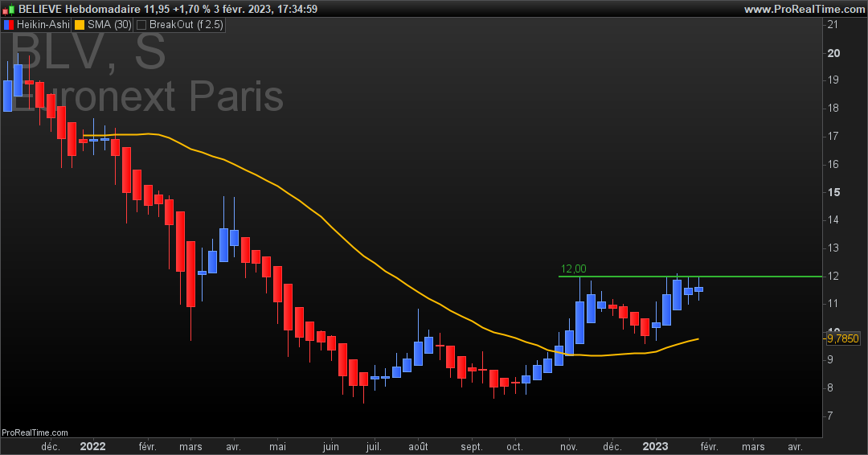Click the price 12 on the right axis
This screenshot has height=455, width=868.
click(x=833, y=276)
